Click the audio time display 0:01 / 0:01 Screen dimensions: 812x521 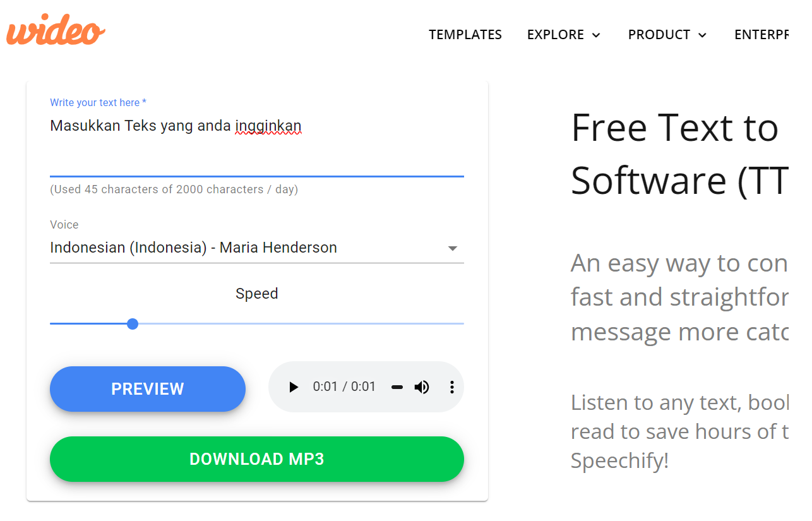[x=344, y=387]
